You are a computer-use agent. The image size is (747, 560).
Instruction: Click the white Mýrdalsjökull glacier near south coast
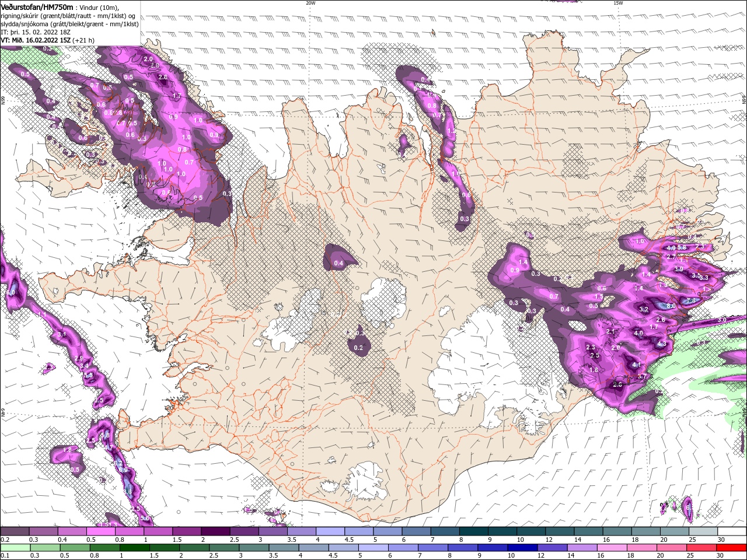point(364,481)
